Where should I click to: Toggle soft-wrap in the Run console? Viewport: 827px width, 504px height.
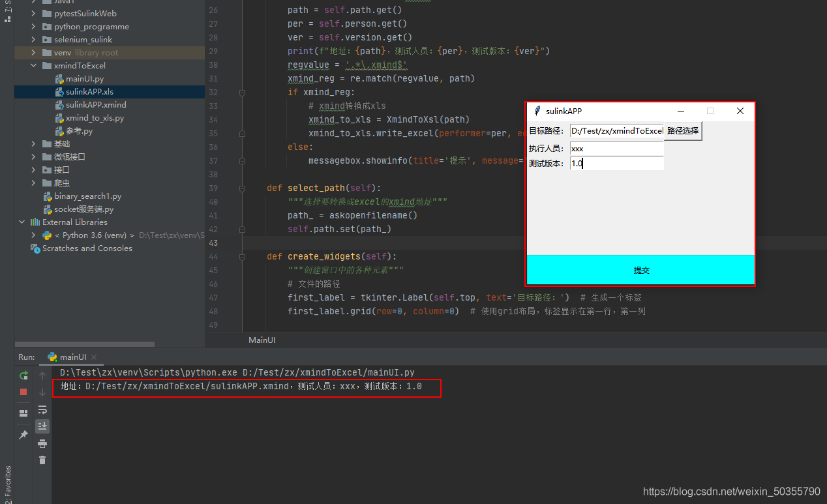(x=42, y=409)
